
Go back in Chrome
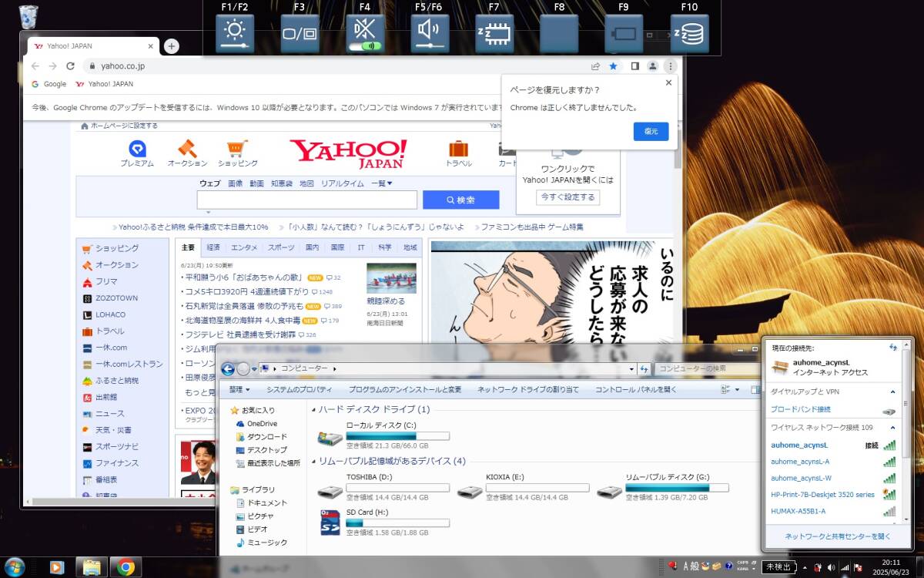point(35,66)
